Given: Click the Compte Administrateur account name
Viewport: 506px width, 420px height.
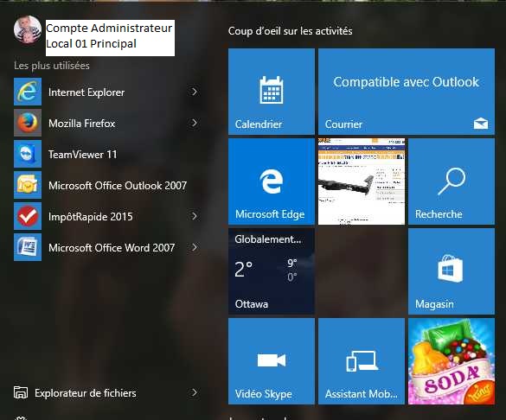Looking at the screenshot, I should (x=110, y=38).
